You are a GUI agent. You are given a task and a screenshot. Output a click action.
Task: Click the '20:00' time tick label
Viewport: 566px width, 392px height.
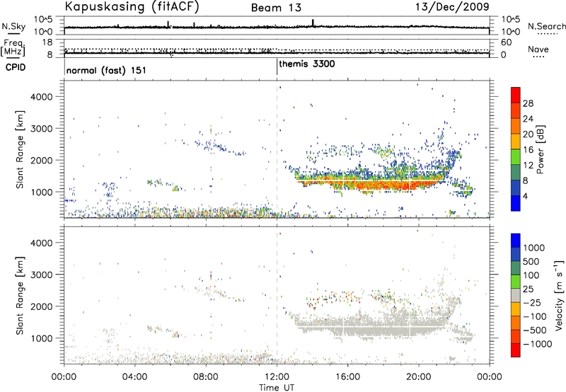click(419, 377)
